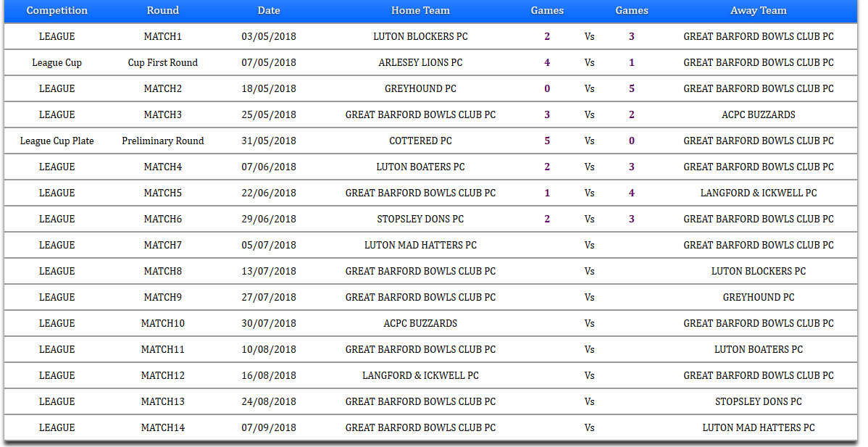Viewport: 868px width, 447px height.
Task: Click GREYHOUND PC in MATCH2 row
Action: [x=420, y=88]
